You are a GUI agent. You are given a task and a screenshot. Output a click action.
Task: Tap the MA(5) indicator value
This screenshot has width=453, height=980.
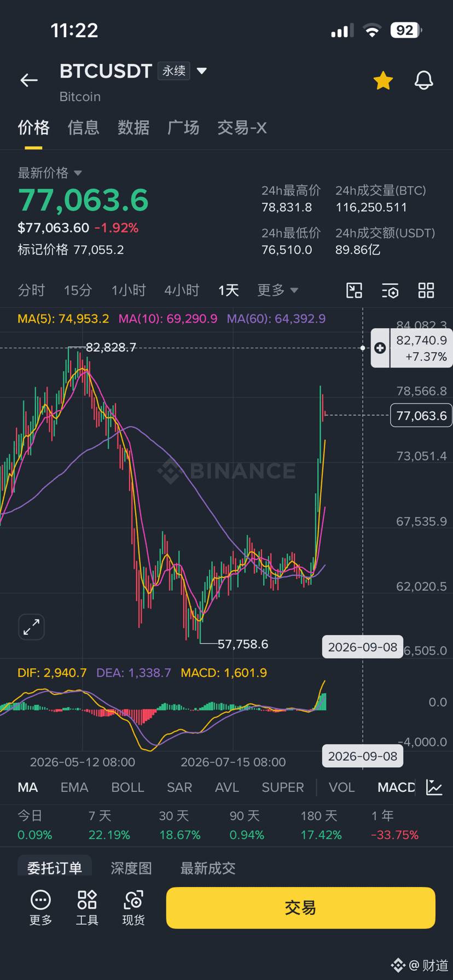[63, 318]
